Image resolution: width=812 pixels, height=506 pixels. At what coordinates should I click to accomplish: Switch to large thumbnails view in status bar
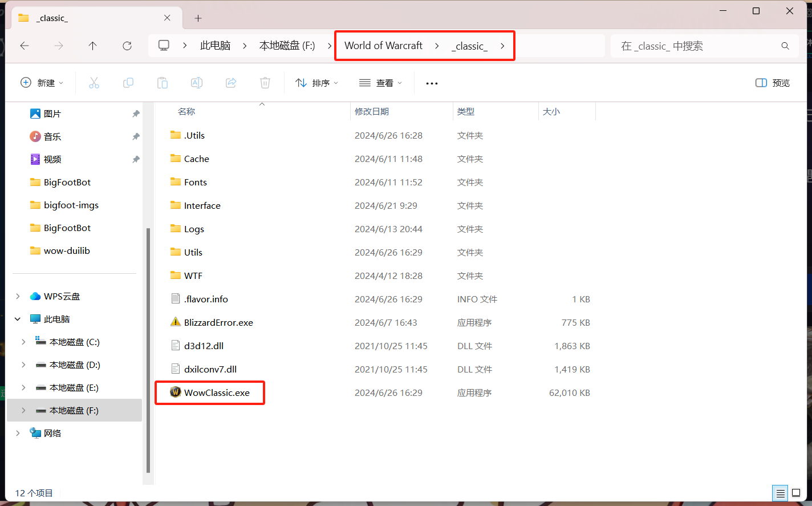[796, 493]
